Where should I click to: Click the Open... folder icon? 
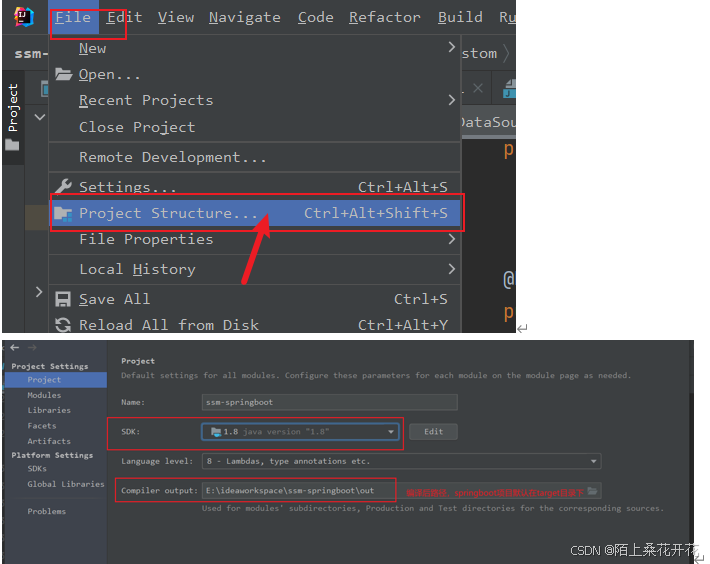[x=63, y=74]
